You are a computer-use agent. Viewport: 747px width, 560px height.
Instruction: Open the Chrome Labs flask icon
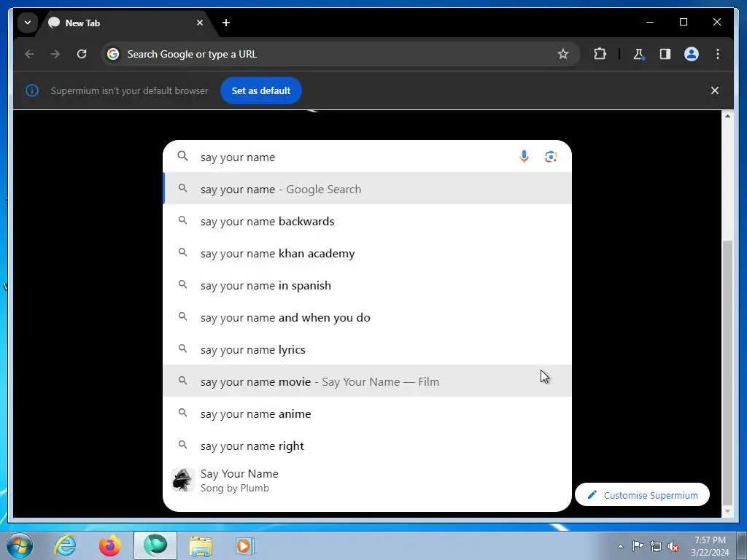638,54
